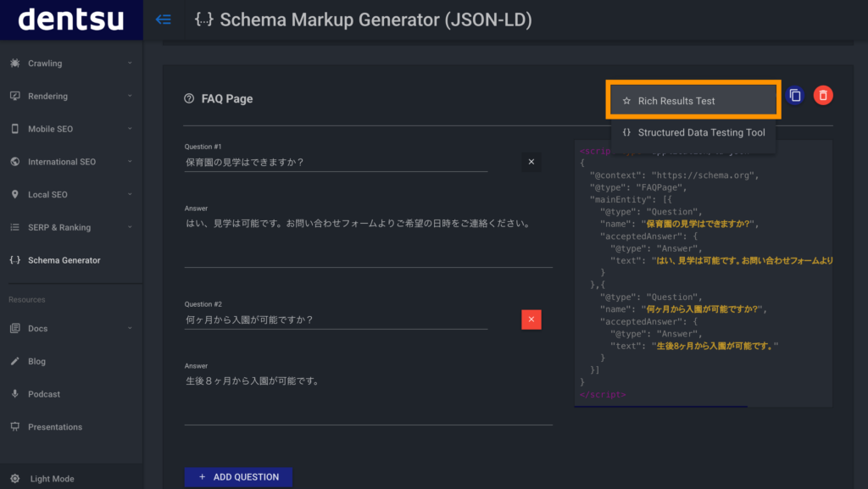
Task: Expand the Crawling menu chevron
Action: coord(130,63)
